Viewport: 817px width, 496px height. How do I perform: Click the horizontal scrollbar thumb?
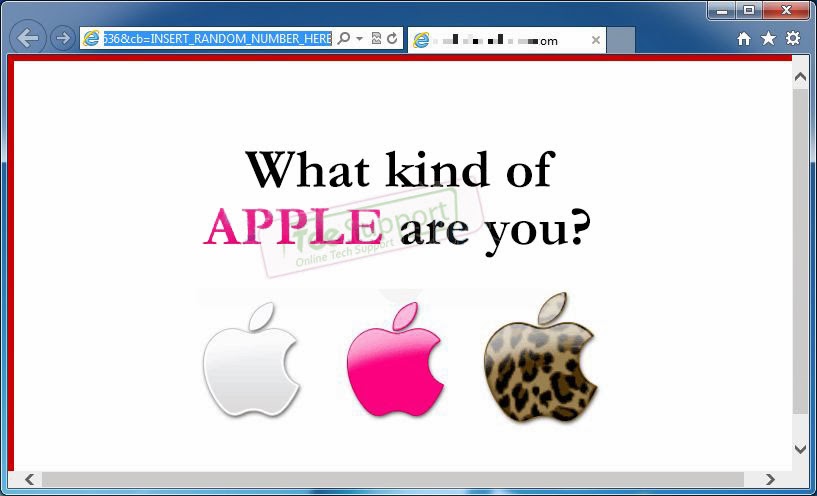pos(393,479)
